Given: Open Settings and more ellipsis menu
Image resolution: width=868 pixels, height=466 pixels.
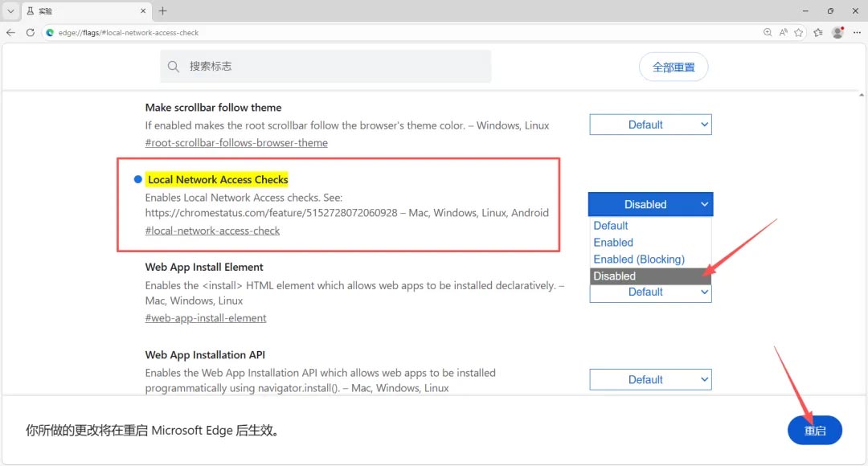Looking at the screenshot, I should [x=857, y=33].
